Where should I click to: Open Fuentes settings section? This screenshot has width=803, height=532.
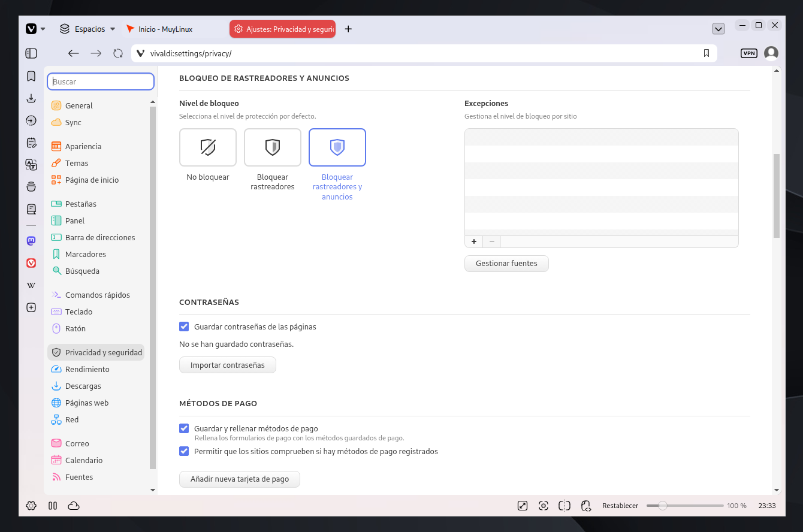[96, 477]
